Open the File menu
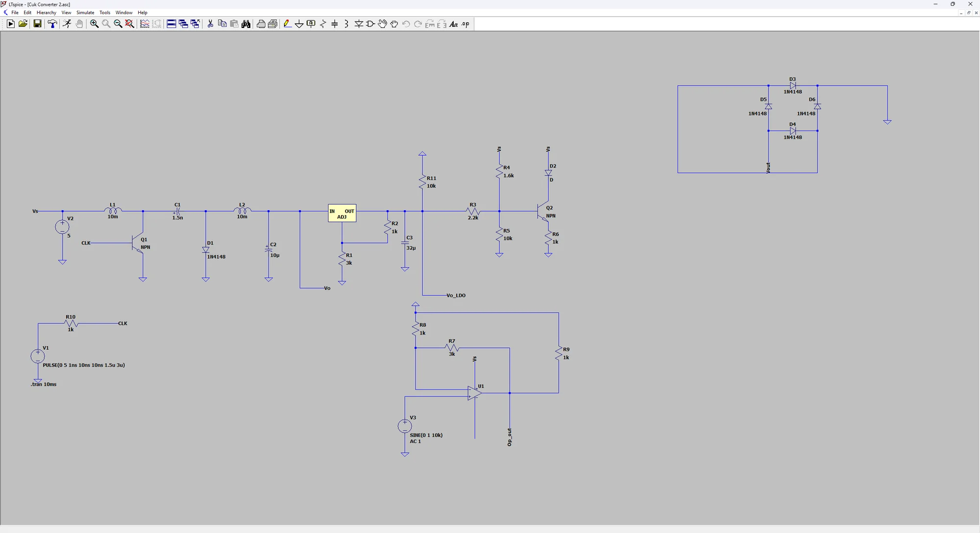This screenshot has height=533, width=980. pos(15,13)
